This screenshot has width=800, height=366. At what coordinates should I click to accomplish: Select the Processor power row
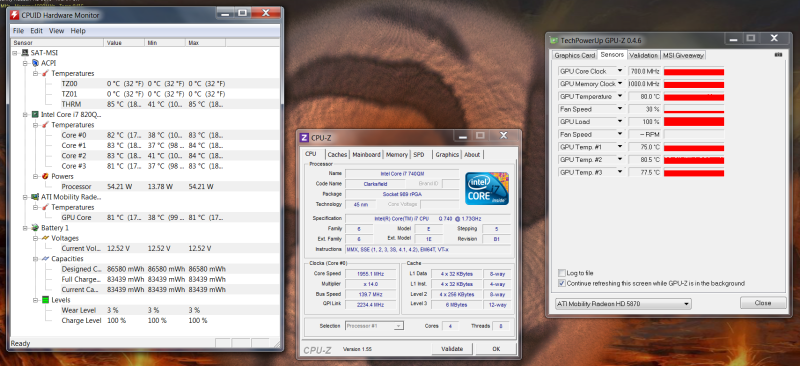(x=145, y=186)
